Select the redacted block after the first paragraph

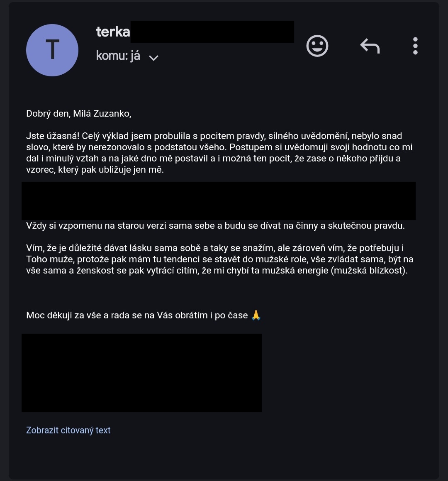point(219,200)
